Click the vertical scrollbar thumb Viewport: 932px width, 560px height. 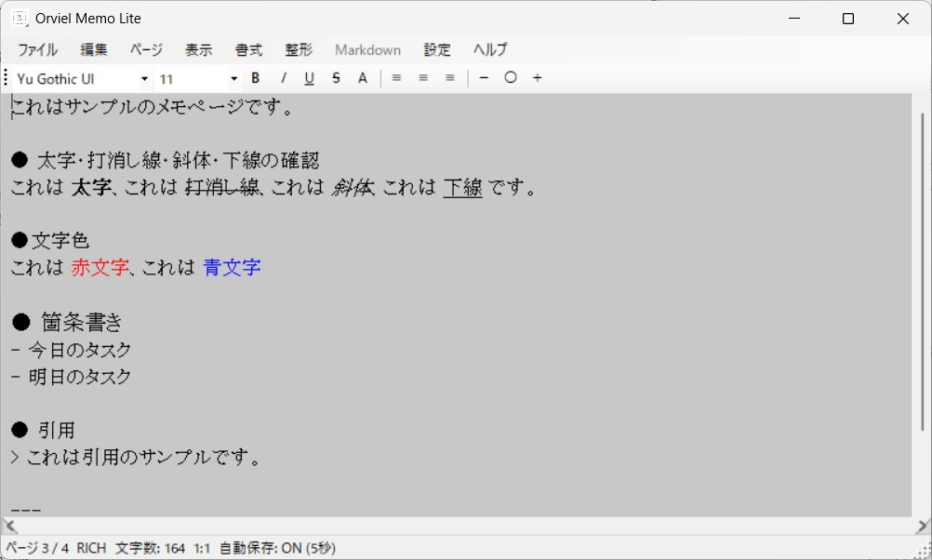[922, 271]
